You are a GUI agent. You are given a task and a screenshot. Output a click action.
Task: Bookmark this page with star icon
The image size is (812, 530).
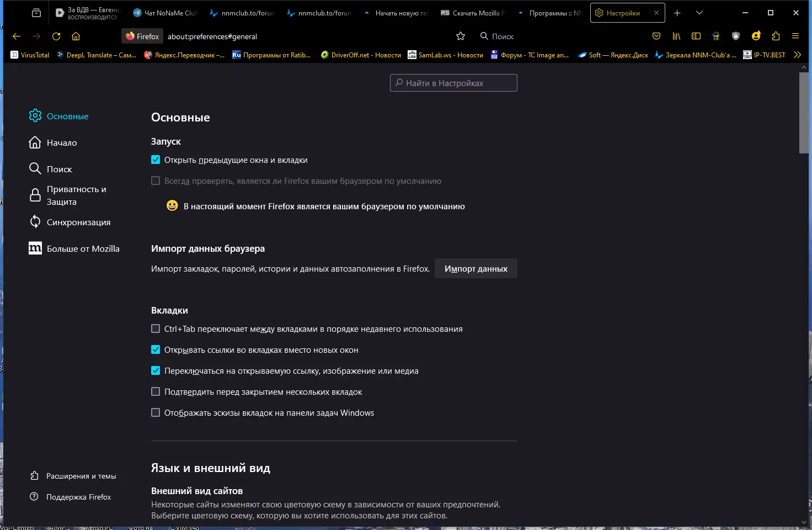point(461,36)
